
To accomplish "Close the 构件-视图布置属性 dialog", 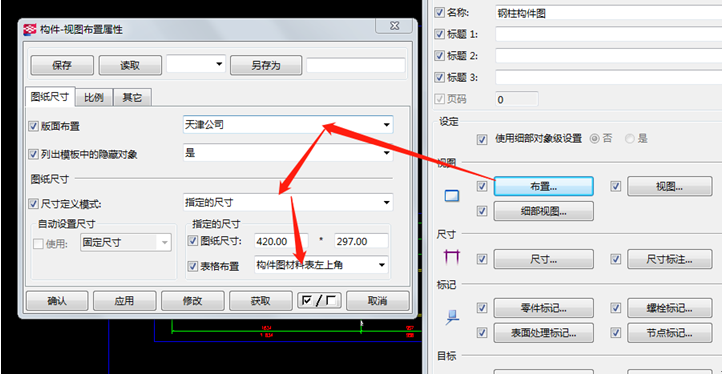I will (x=394, y=26).
